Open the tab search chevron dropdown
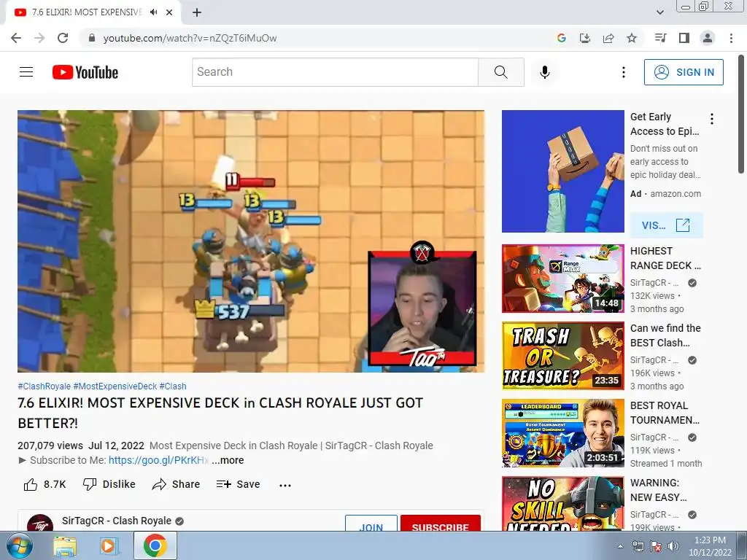747x560 pixels. [x=659, y=12]
